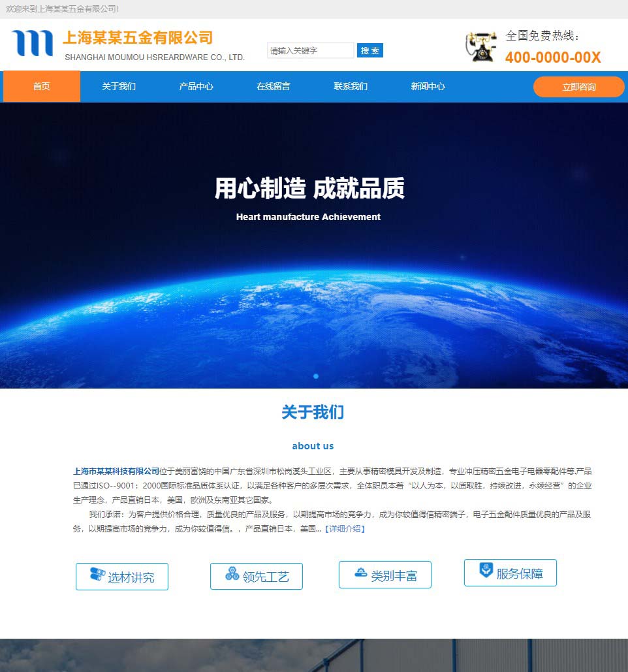Click the 服务保障 text label
628x672 pixels.
(x=520, y=574)
